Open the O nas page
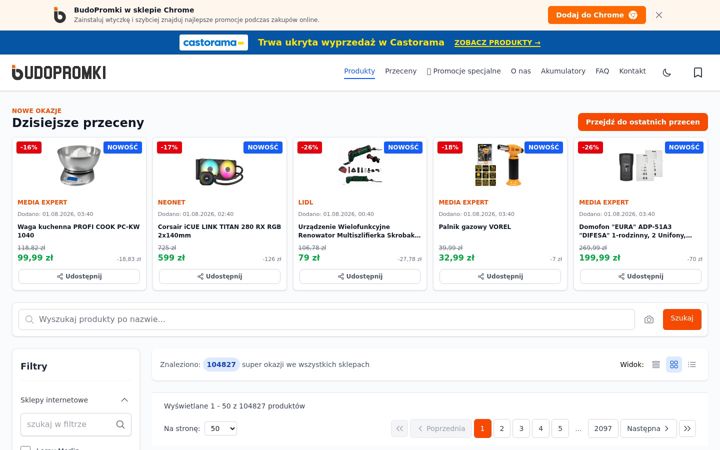Screen dimensions: 720x450 [521, 71]
